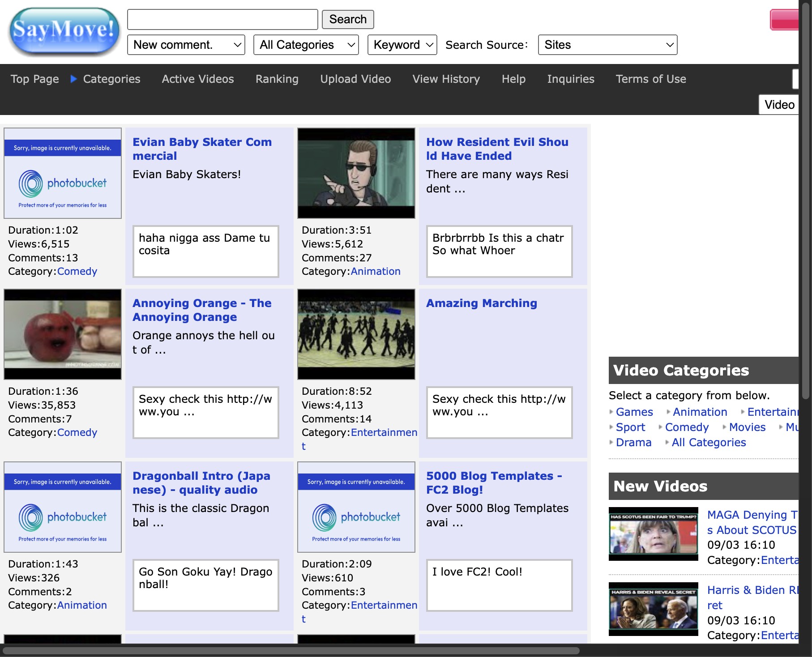Click the Evian Baby Skater photobucket thumbnail

click(63, 173)
